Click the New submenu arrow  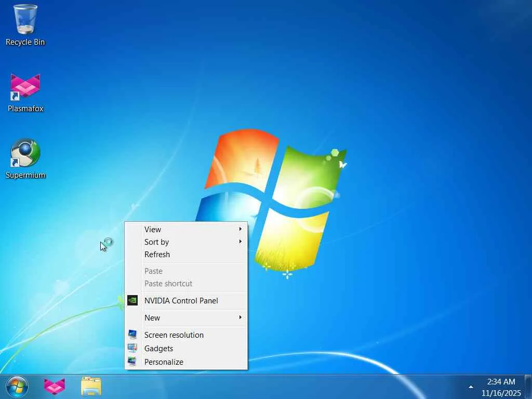pos(240,317)
